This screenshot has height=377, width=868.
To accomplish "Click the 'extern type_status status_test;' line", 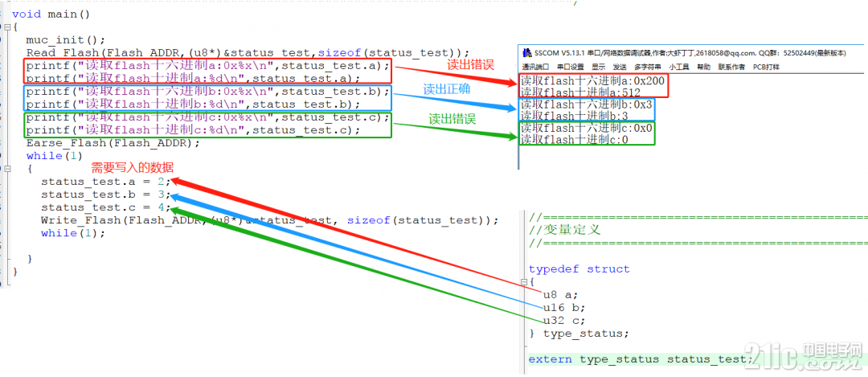I will 641,359.
